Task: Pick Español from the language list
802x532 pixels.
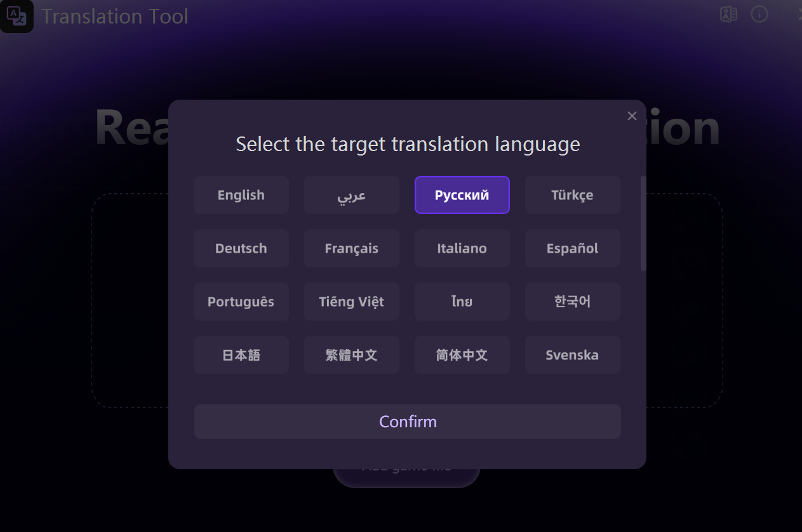Action: (x=573, y=248)
